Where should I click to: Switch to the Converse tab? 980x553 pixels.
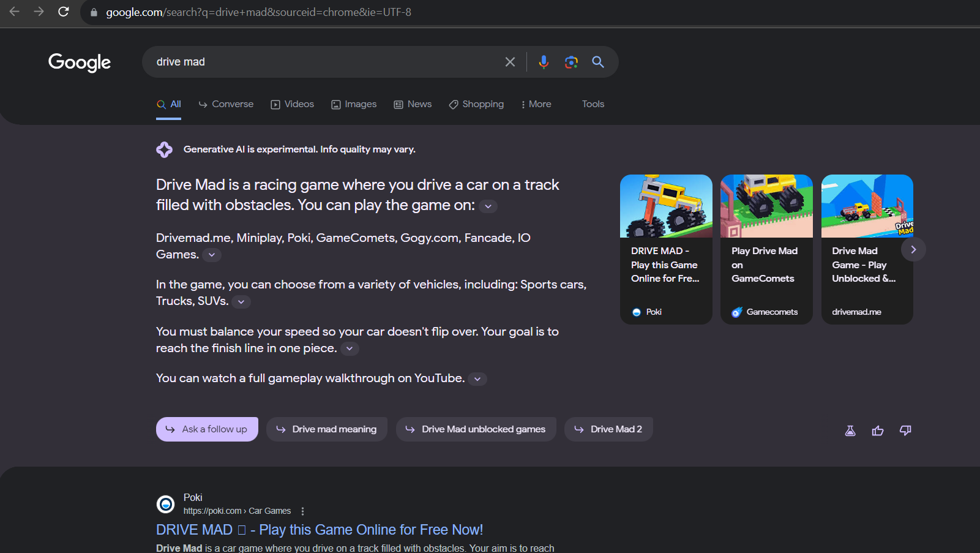pyautogui.click(x=226, y=104)
